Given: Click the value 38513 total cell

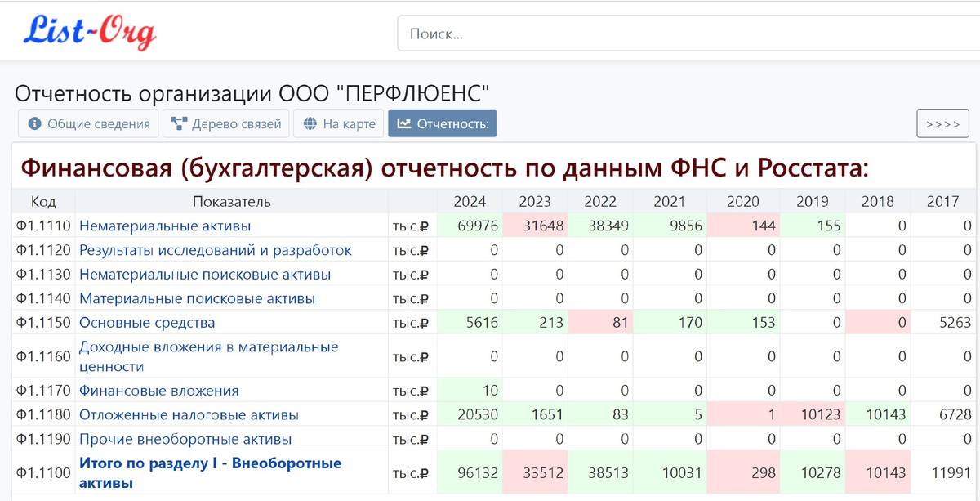Looking at the screenshot, I should coord(600,473).
